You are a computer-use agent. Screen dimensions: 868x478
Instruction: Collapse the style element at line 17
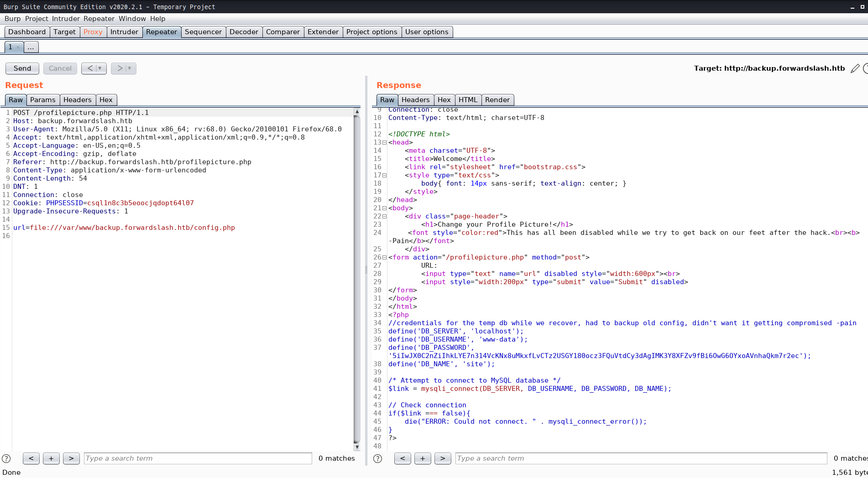(385, 175)
